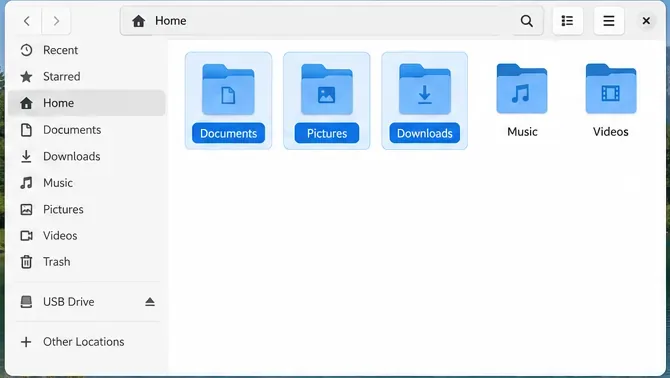Open search with the magnifier icon
The width and height of the screenshot is (670, 378).
(x=527, y=21)
